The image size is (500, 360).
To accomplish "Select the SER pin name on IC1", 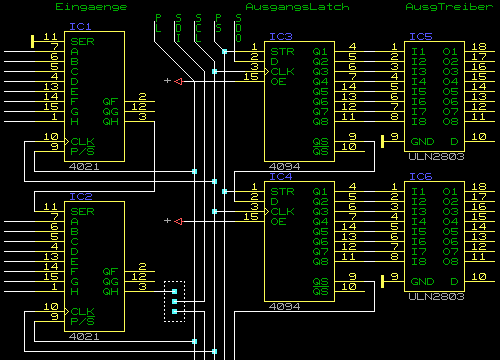I will 82,42.
